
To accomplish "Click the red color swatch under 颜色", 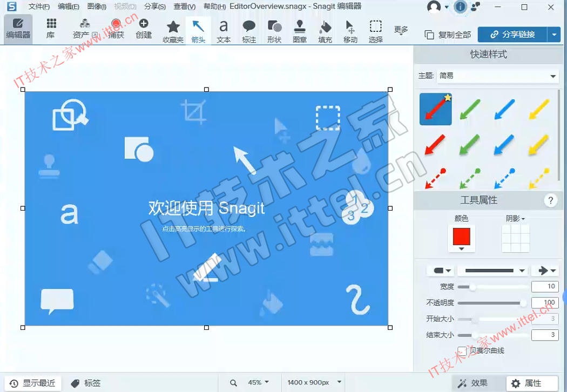I will point(461,237).
